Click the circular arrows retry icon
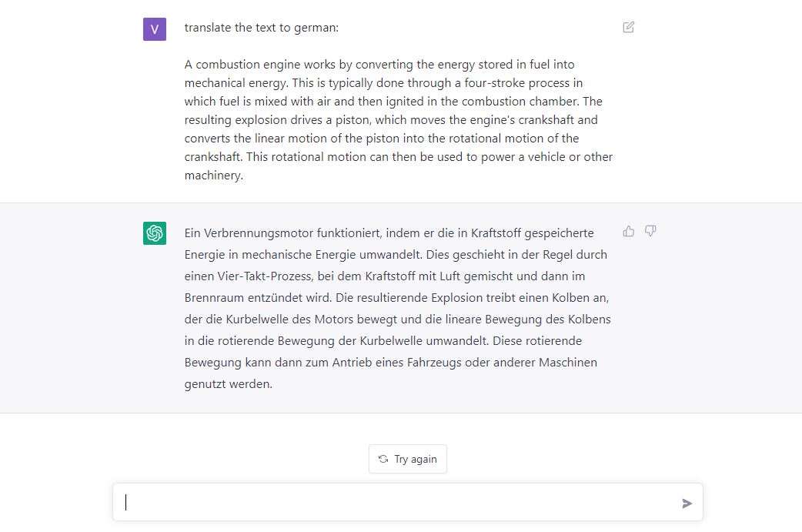Screen dimensions: 802x532 383,459
